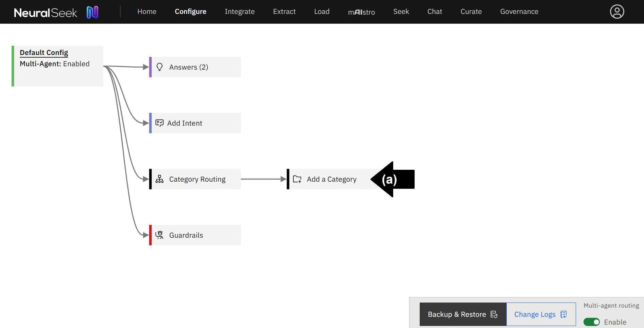The image size is (644, 328).
Task: Click the NeuralSeek logo icon
Action: tap(92, 12)
